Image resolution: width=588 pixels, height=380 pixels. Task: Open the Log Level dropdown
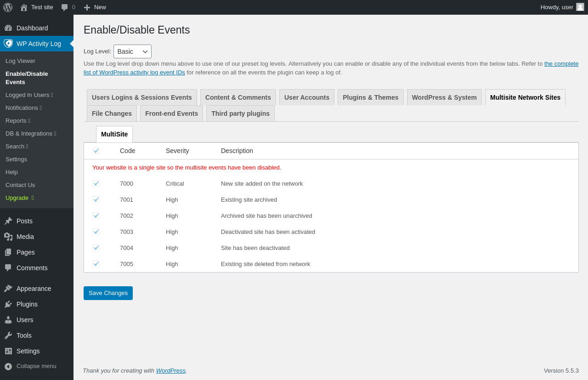132,51
